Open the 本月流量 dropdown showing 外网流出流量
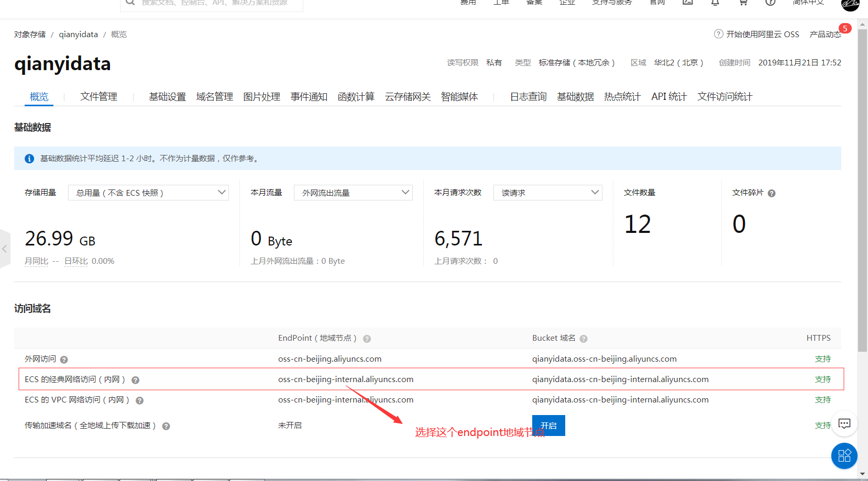The width and height of the screenshot is (868, 481). click(x=353, y=193)
